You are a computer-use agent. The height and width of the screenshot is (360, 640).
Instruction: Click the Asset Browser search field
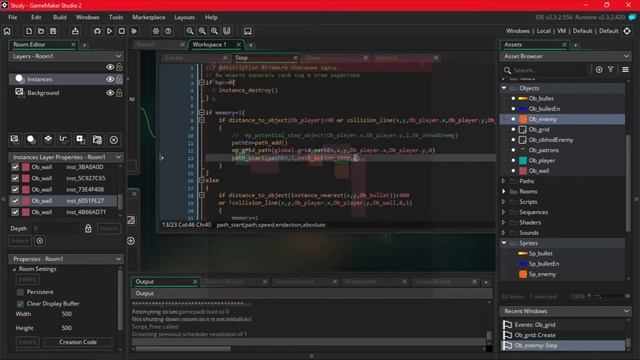[548, 70]
